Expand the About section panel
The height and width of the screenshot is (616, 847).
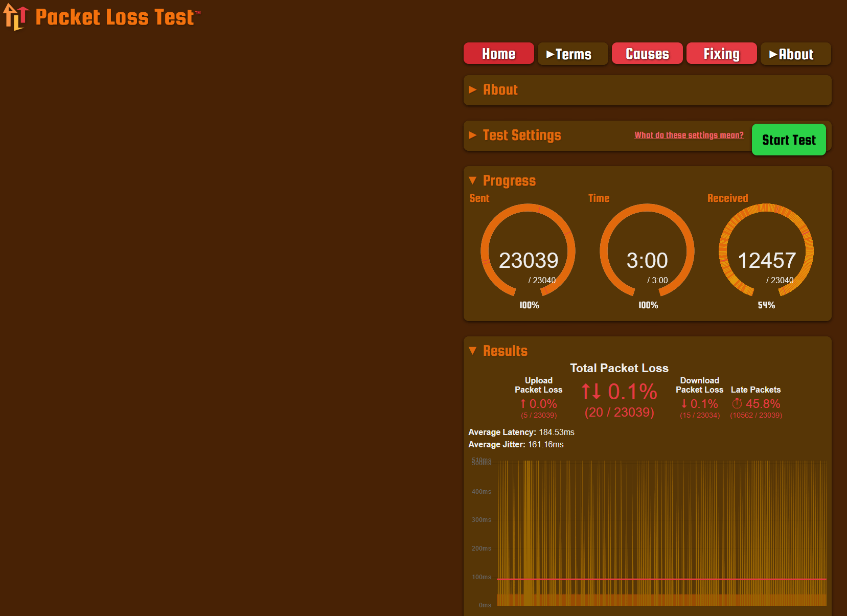(x=647, y=90)
